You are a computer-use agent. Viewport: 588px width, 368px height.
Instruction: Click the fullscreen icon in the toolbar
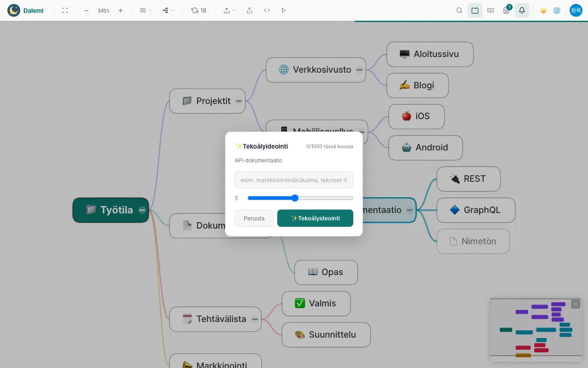coord(65,10)
